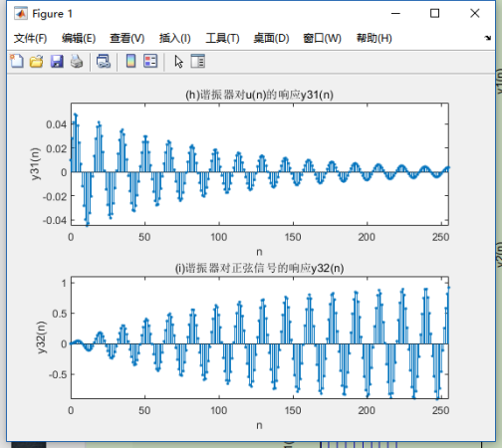Close the Figure 1 window

point(475,14)
